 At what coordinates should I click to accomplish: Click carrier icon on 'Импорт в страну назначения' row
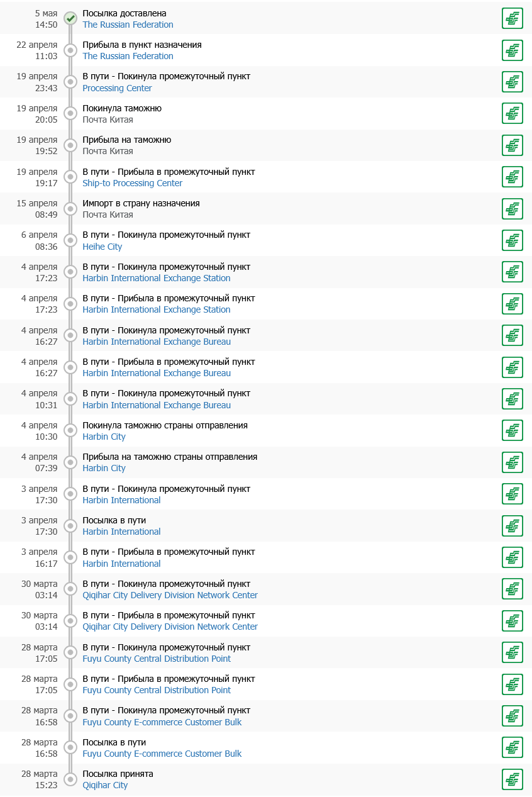[x=513, y=209]
